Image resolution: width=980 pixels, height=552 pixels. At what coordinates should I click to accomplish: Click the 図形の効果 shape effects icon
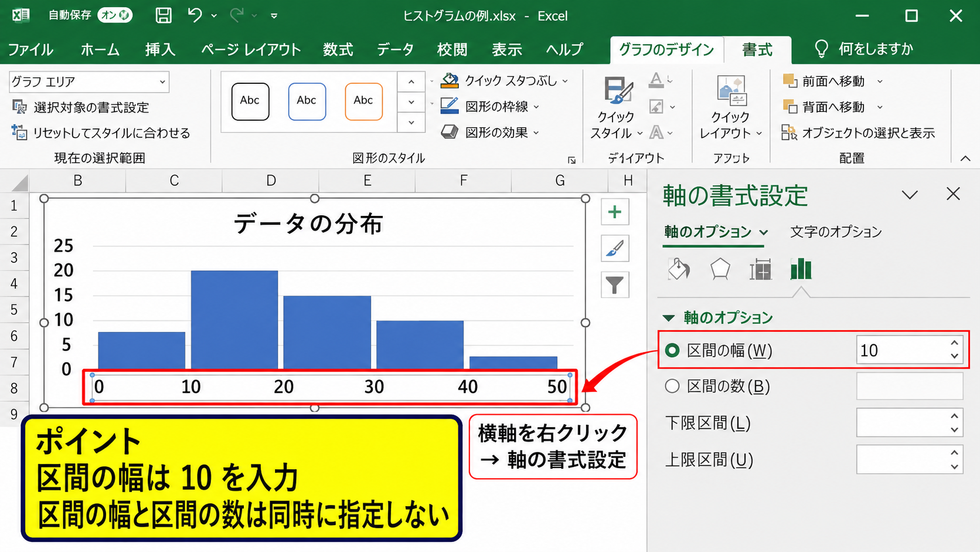[x=450, y=132]
